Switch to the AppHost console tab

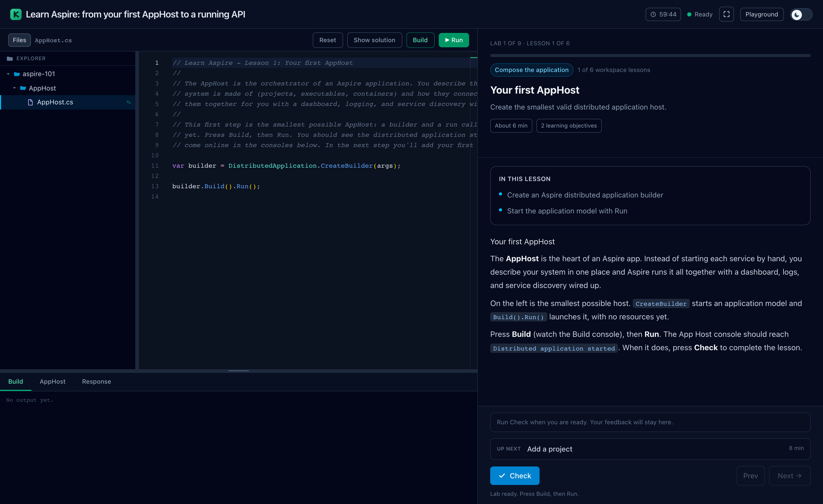52,381
